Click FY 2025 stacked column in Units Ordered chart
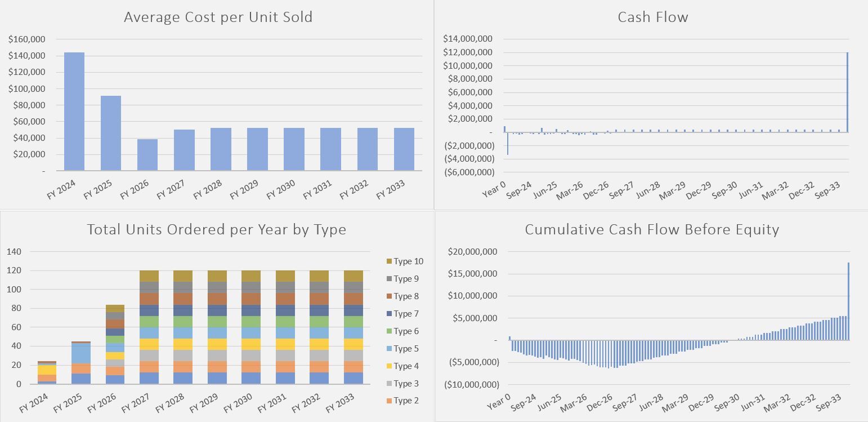Viewport: 868px width, 422px height. (80, 362)
